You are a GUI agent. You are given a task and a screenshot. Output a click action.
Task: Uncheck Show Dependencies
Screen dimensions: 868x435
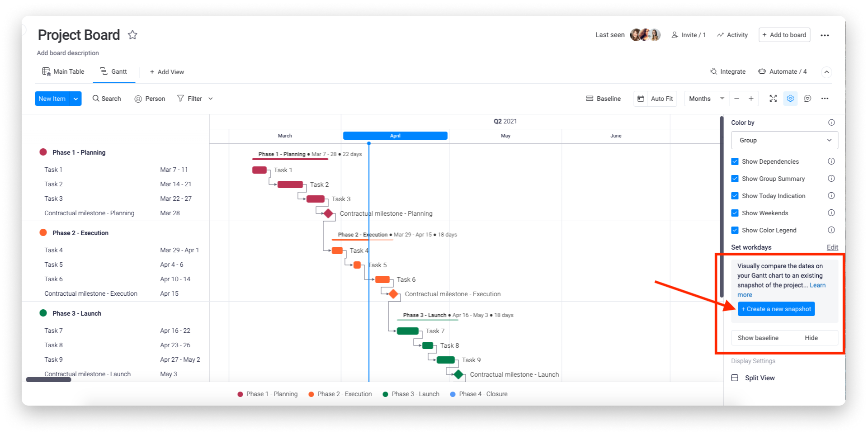click(x=735, y=161)
